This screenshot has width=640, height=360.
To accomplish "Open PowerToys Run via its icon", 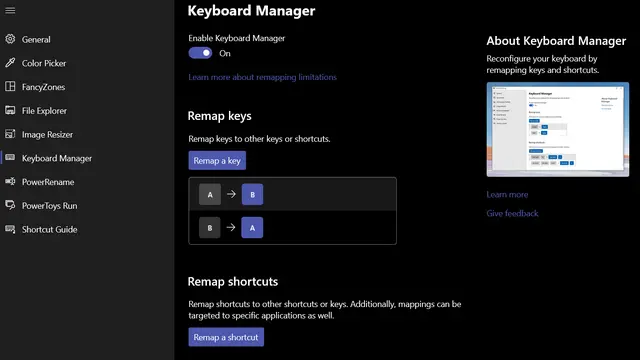I will point(10,205).
